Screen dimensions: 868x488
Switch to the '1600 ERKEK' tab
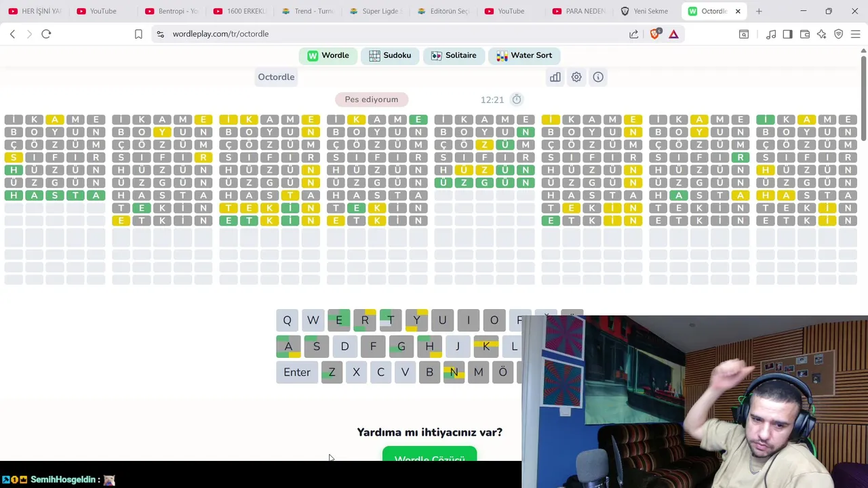[239, 11]
